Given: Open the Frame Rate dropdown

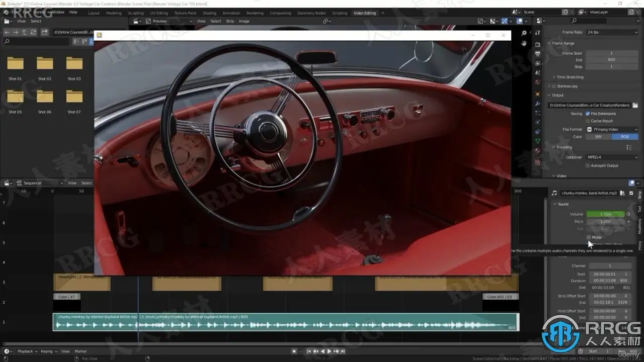Looking at the screenshot, I should pos(612,32).
